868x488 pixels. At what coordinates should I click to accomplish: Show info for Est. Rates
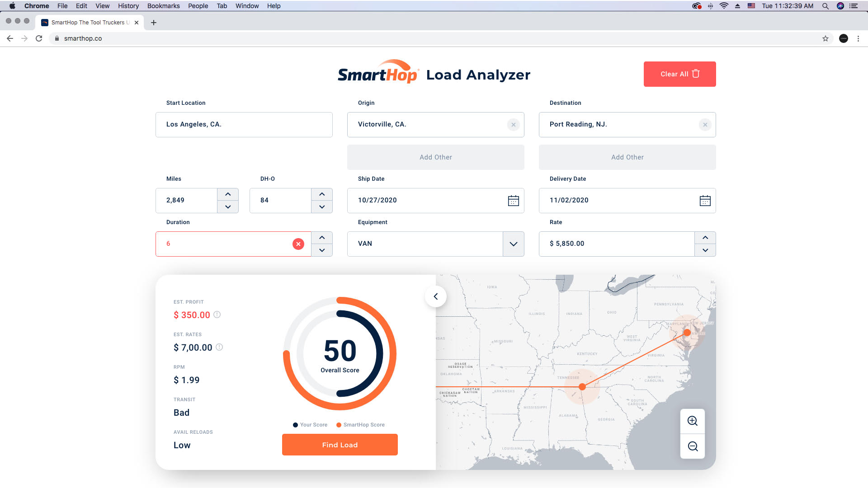coord(219,347)
